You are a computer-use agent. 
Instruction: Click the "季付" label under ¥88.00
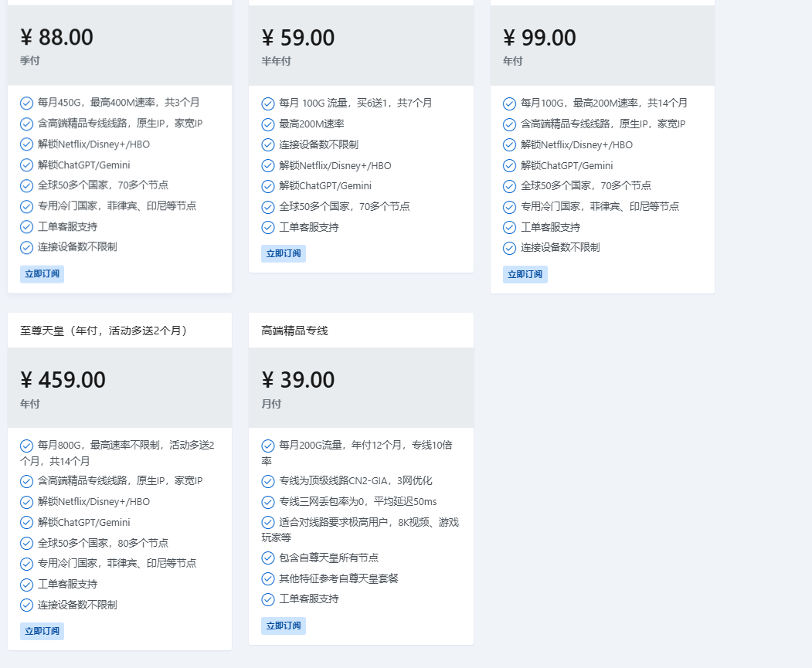29,60
